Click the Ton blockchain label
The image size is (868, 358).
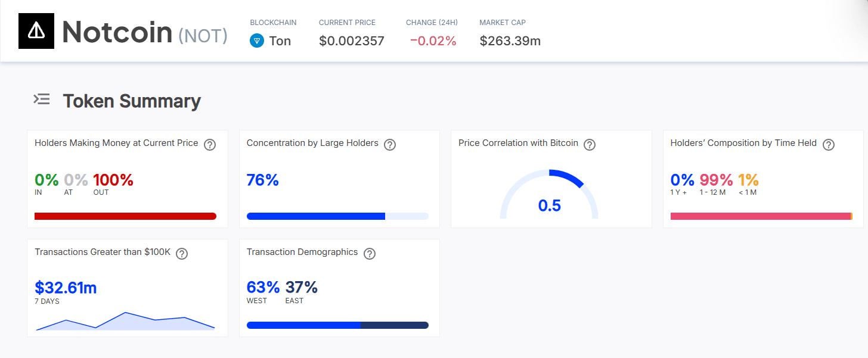281,41
